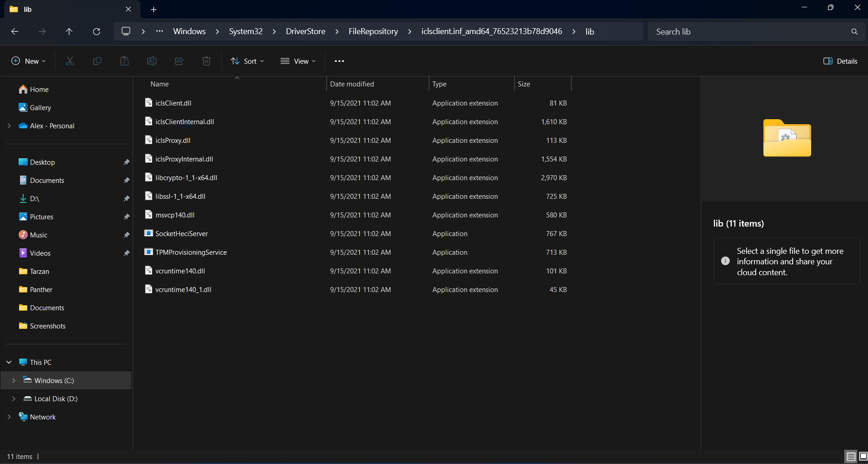
Task: Switch to large thumbnails view in status bar
Action: point(863,456)
